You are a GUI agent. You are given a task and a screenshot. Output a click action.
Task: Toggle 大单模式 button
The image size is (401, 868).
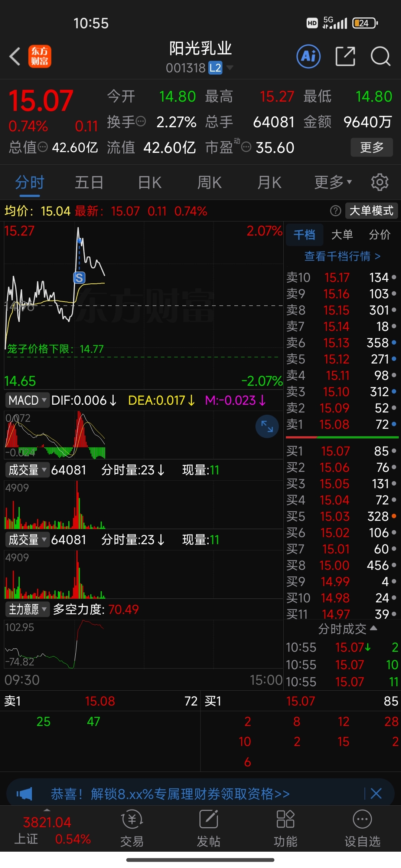click(371, 211)
